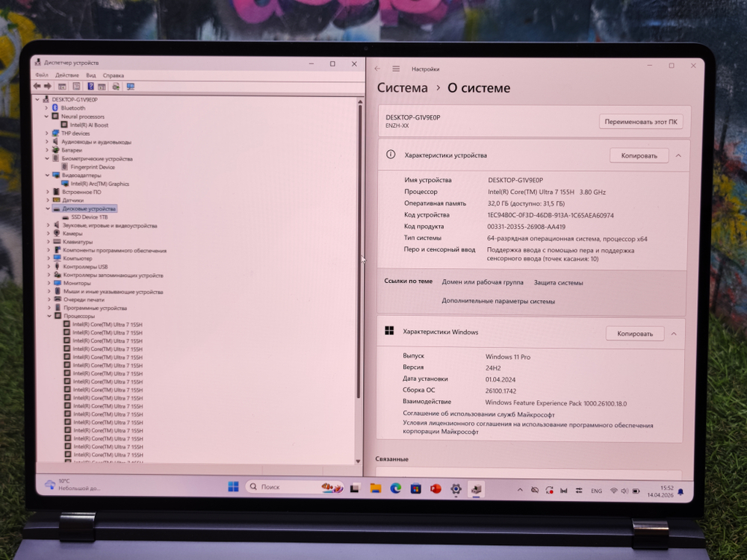Click the scan for hardware changes monitor icon
The height and width of the screenshot is (560, 747).
click(131, 87)
